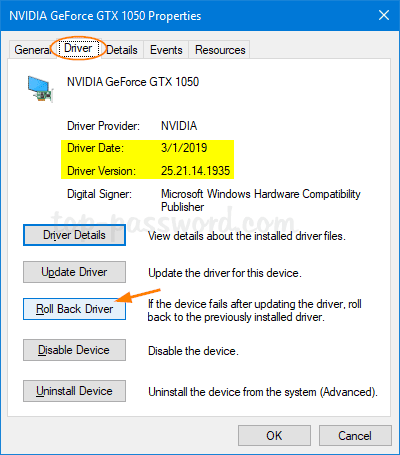
Task: Close the Properties window with X
Action: [x=384, y=15]
